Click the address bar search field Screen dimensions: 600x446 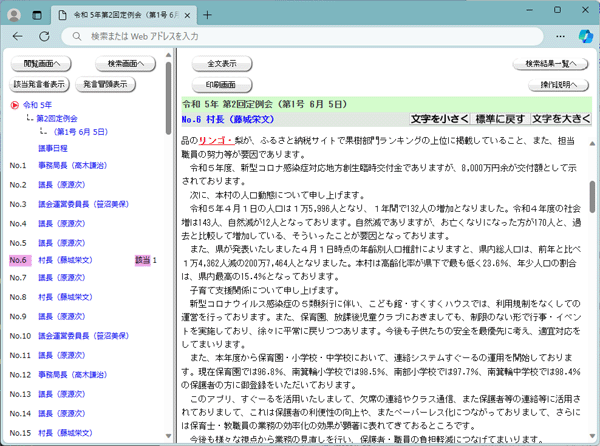tap(302, 36)
